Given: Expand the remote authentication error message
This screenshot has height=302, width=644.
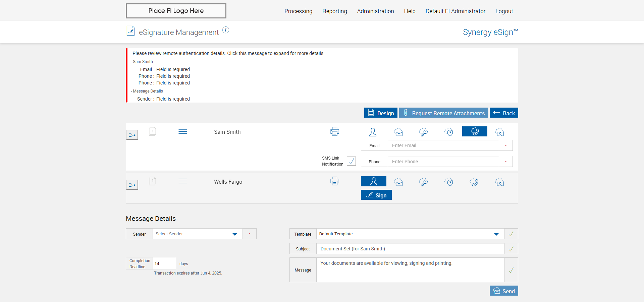Looking at the screenshot, I should click(228, 53).
